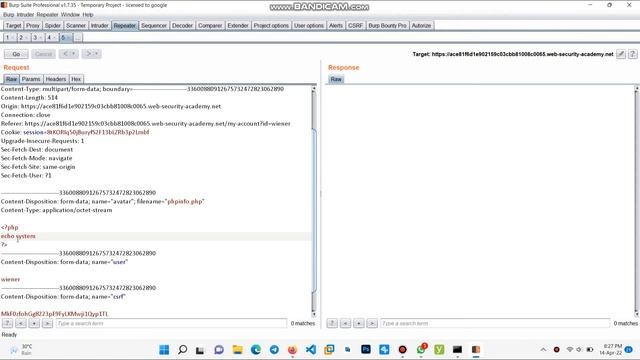This screenshot has height=360, width=640.
Task: Switch to Burp Suite taskbar icon
Action: 476,349
